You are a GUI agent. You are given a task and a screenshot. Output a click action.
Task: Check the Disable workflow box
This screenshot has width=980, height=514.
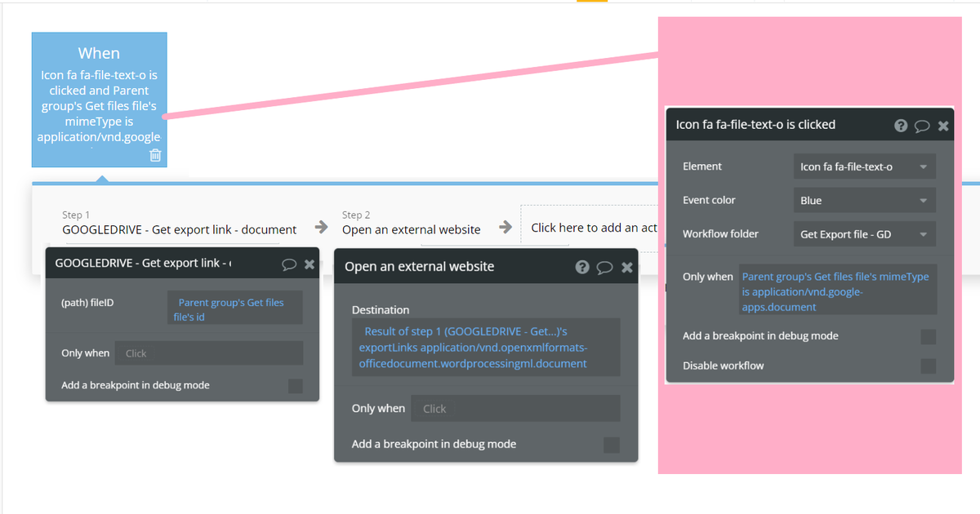929,366
